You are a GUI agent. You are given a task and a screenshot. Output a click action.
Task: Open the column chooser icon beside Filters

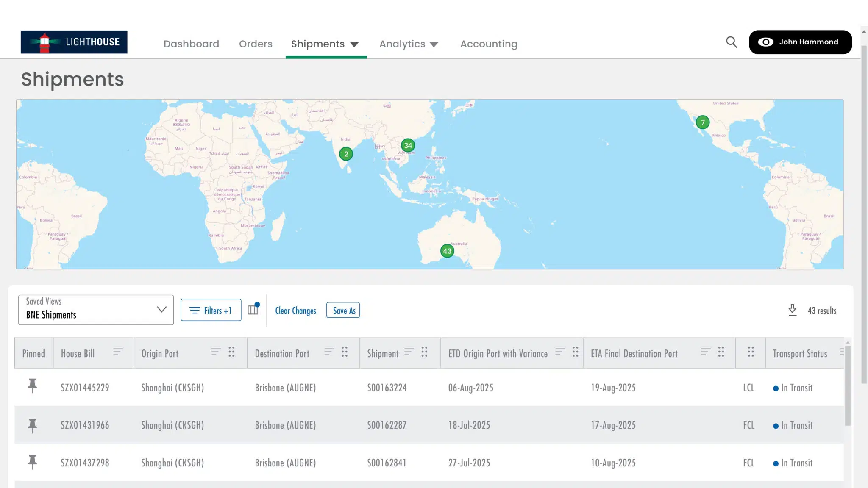tap(253, 310)
